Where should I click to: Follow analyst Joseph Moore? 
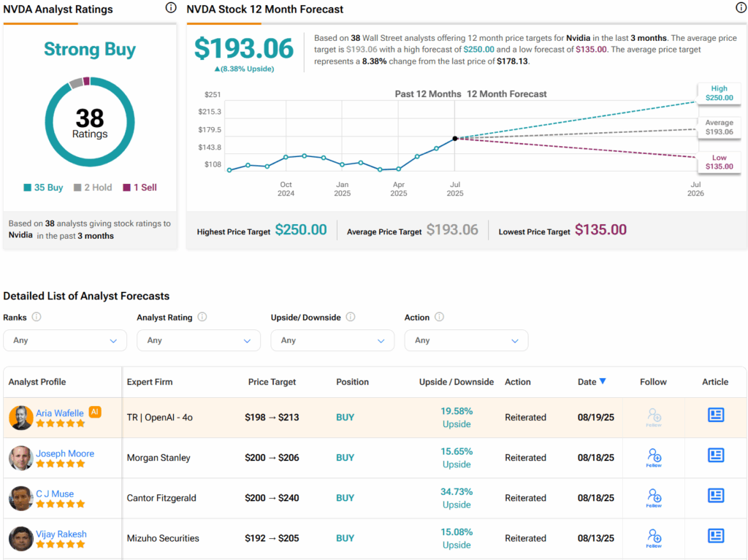(654, 458)
